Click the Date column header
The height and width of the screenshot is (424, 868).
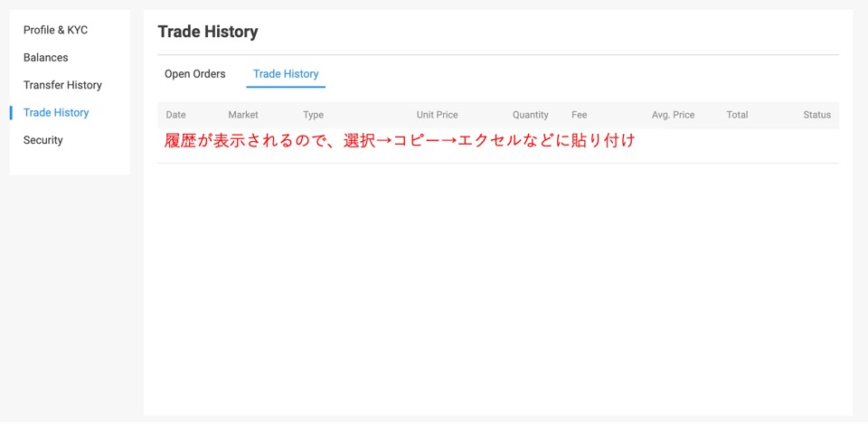coord(176,115)
